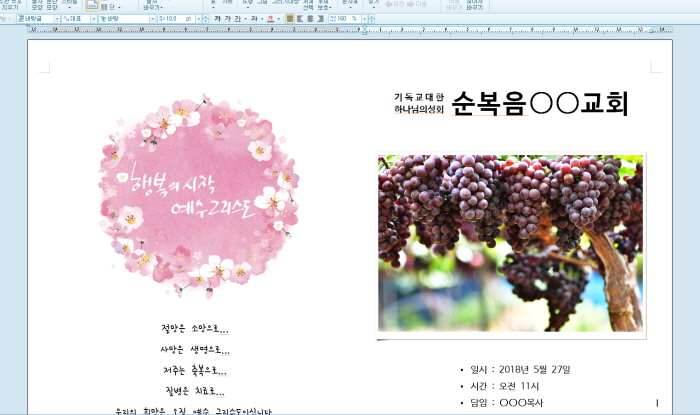This screenshot has height=415, width=700.
Task: Click the font size 10.0 pt field
Action: [x=176, y=19]
